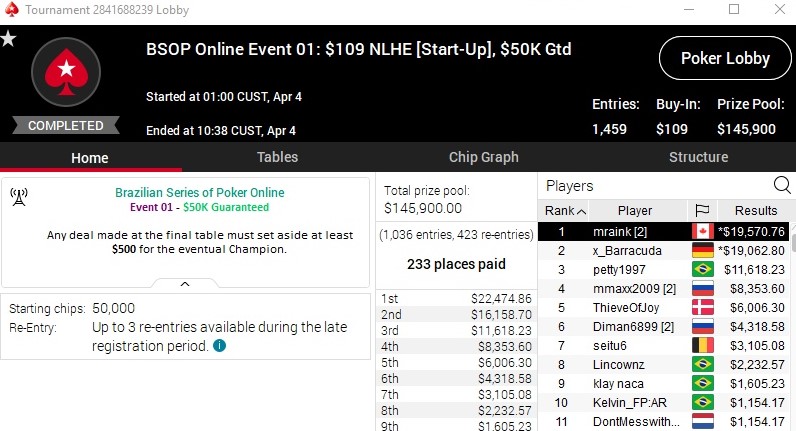The width and height of the screenshot is (796, 431).
Task: Click the Poker Lobby button
Action: (x=725, y=58)
